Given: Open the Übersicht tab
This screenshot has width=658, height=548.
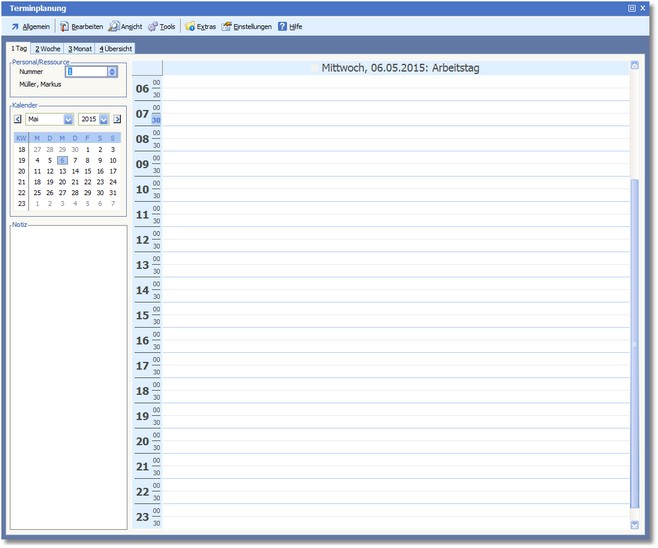Looking at the screenshot, I should (116, 48).
